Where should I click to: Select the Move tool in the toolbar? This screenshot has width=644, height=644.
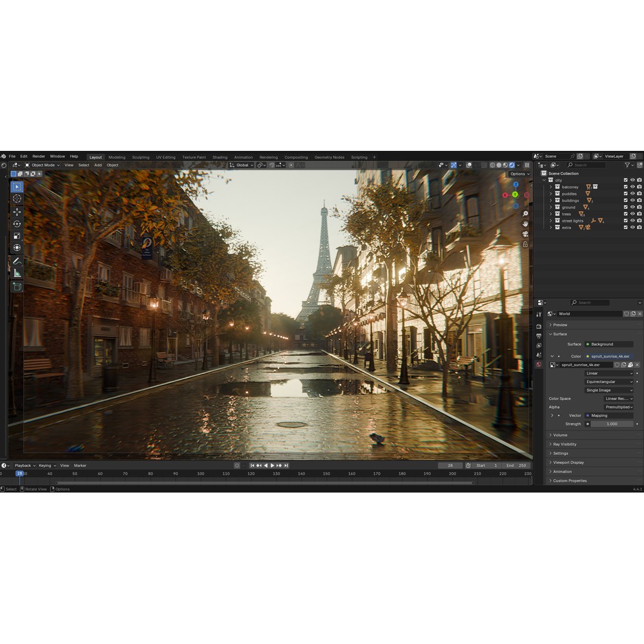(17, 211)
